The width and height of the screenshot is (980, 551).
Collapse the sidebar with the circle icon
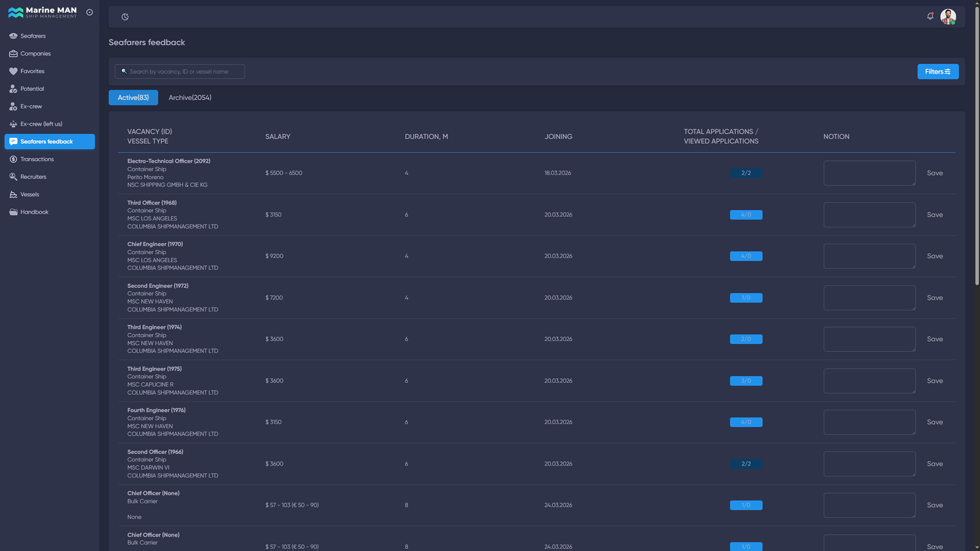[x=90, y=12]
